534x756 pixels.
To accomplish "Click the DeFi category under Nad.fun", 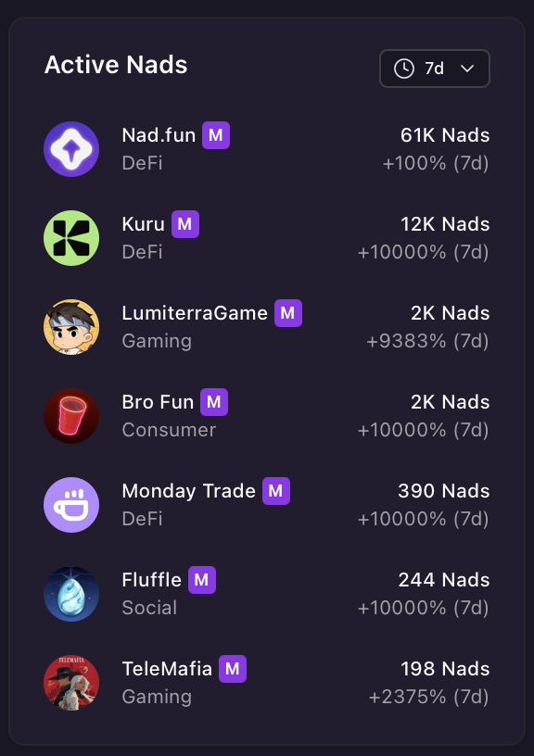I will pos(142,163).
